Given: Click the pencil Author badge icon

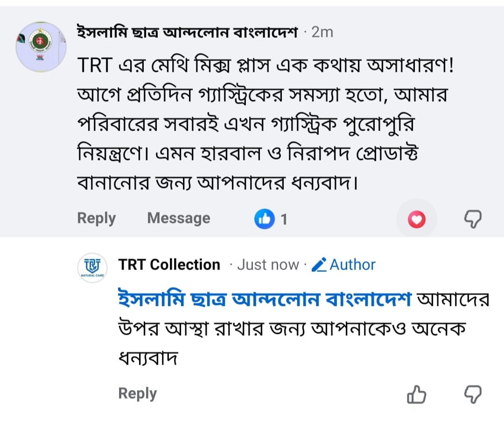Looking at the screenshot, I should point(319,265).
